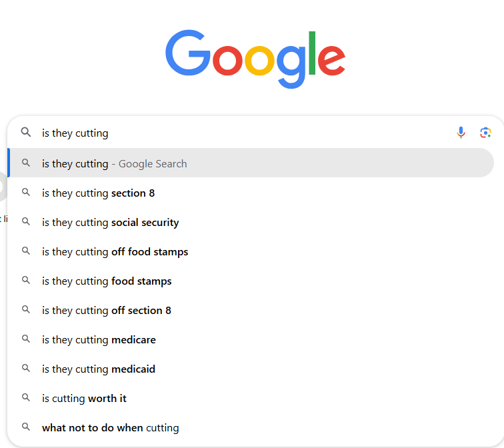Click search icon beside 'what not to do'

point(26,427)
